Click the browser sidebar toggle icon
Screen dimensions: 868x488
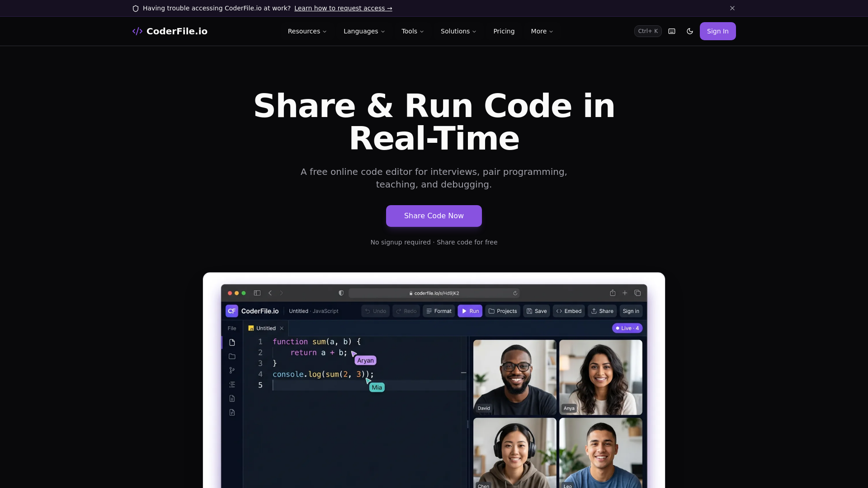click(x=257, y=293)
